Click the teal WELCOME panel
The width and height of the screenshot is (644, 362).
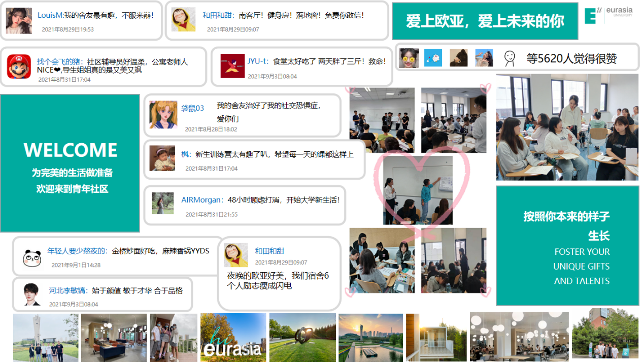(x=70, y=163)
